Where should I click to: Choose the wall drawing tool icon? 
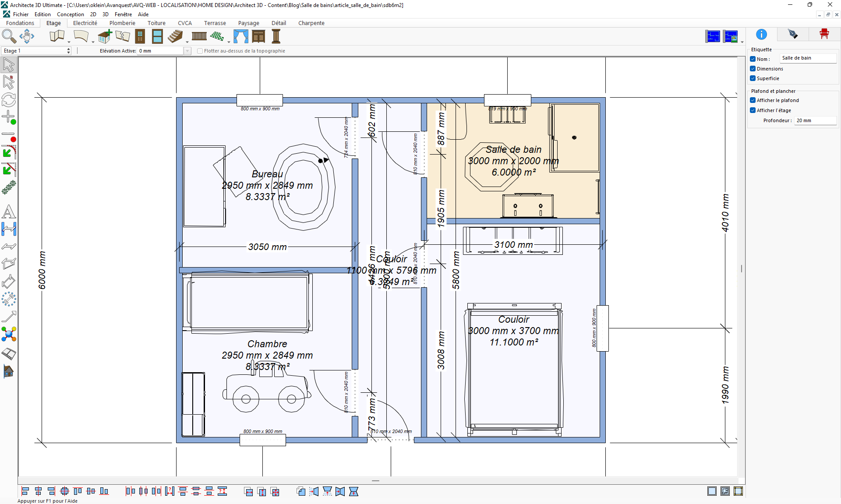coord(57,36)
